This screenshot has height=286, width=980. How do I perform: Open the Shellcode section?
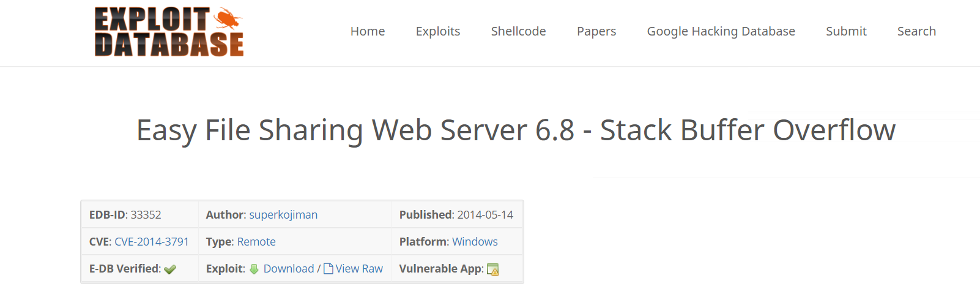click(x=519, y=31)
